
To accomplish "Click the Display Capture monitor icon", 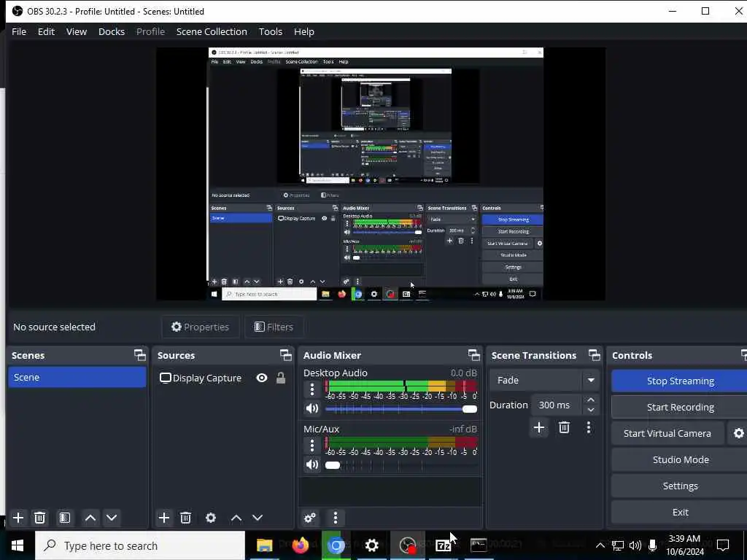I will pyautogui.click(x=166, y=378).
